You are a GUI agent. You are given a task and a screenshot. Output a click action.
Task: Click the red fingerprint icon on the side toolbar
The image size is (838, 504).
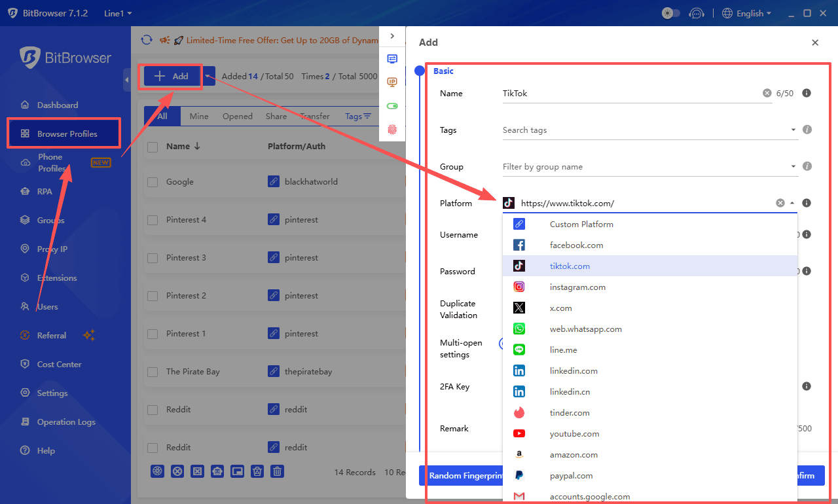point(392,130)
